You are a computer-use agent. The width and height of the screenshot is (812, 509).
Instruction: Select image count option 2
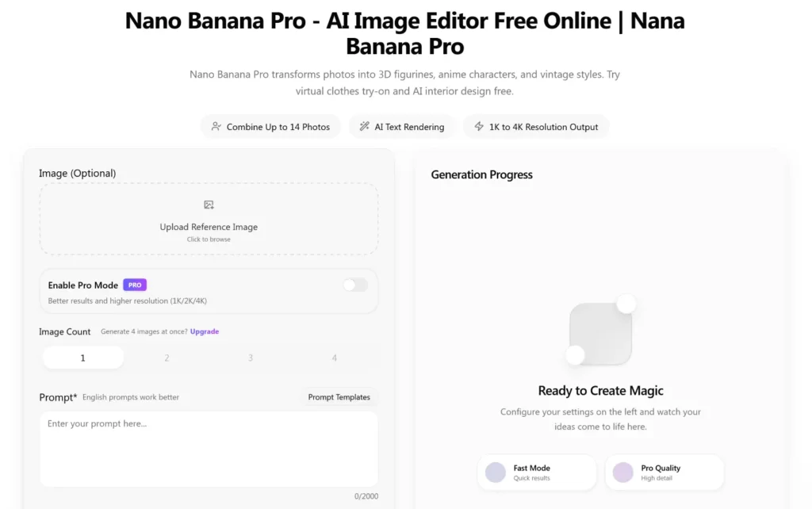167,358
